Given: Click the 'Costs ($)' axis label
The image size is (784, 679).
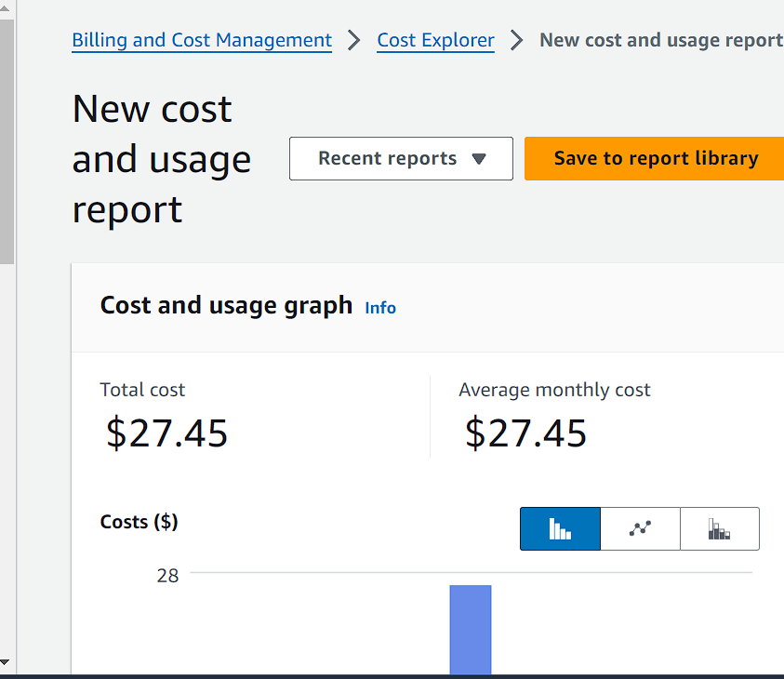Looking at the screenshot, I should 139,522.
